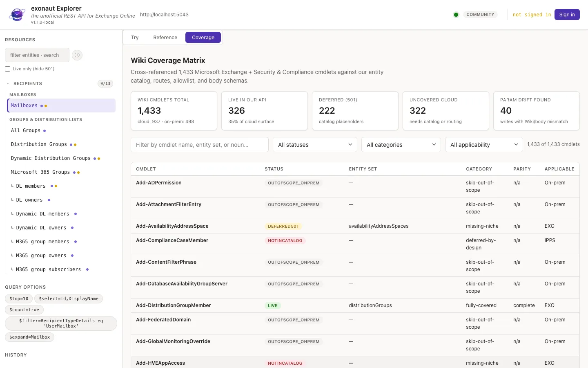Click the exonaut planet logo icon
Screen dimensions: 588x368
click(x=17, y=15)
